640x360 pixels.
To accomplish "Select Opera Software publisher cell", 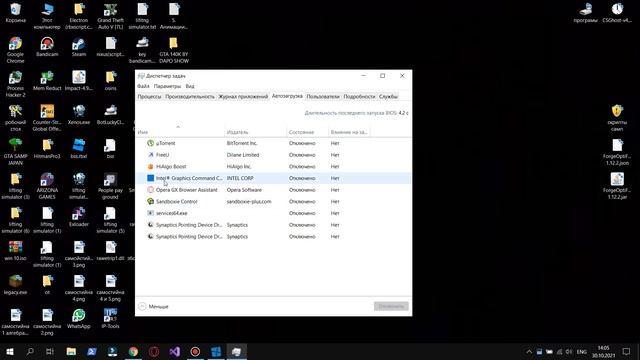I will [244, 190].
